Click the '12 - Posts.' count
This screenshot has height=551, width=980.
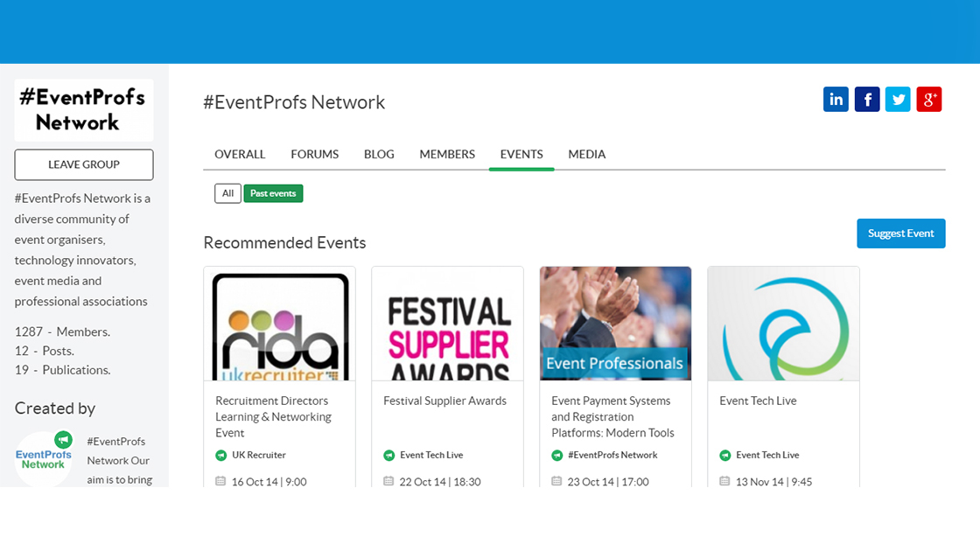click(x=45, y=351)
